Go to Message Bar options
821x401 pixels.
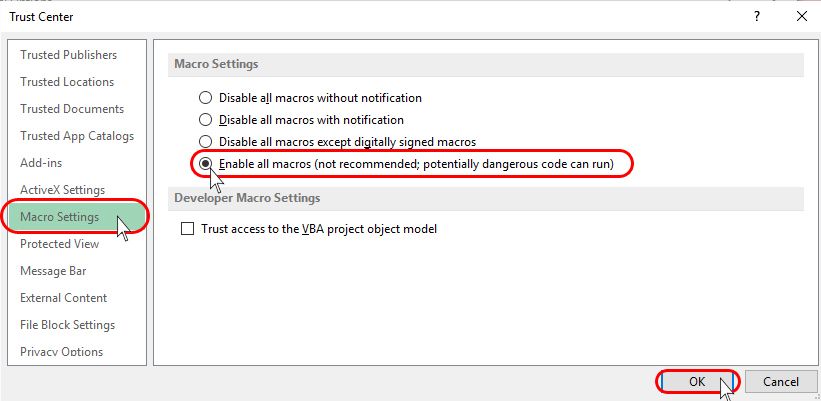tap(53, 271)
